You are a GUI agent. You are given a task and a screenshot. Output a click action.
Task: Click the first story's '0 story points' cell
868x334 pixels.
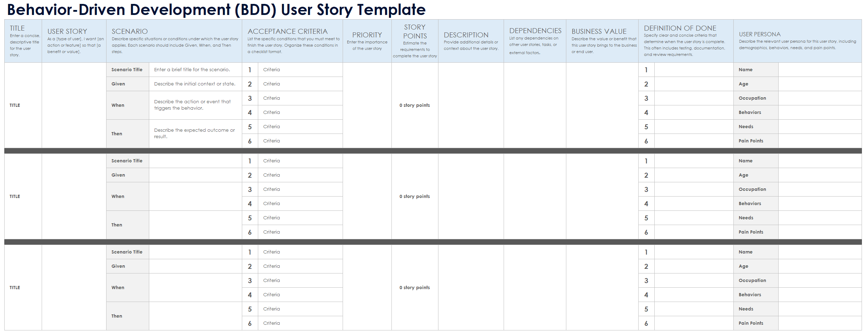tap(415, 105)
